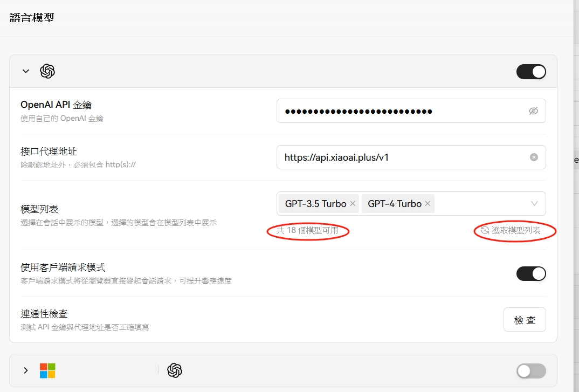This screenshot has width=579, height=392.
Task: Click 獲取模型列表 to fetch the models
Action: 516,231
